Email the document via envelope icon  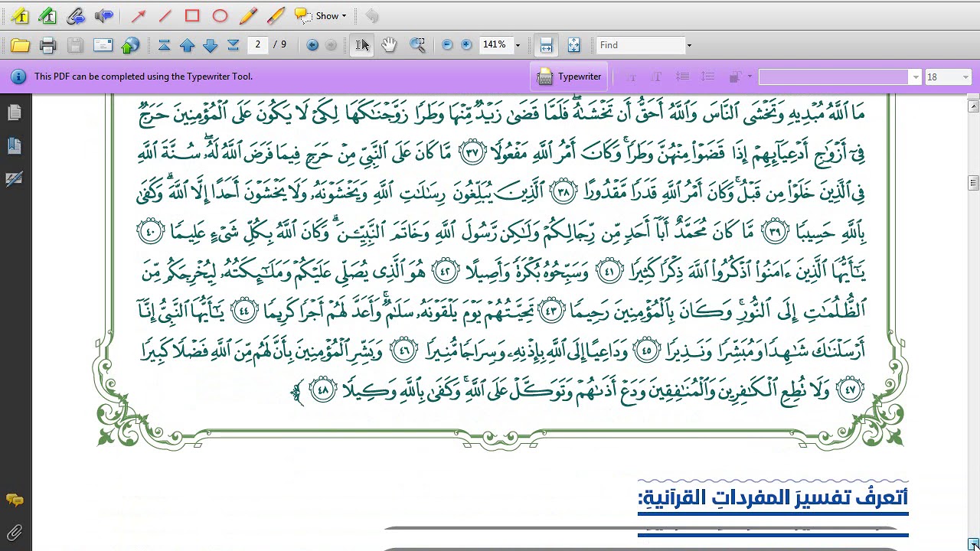(103, 45)
